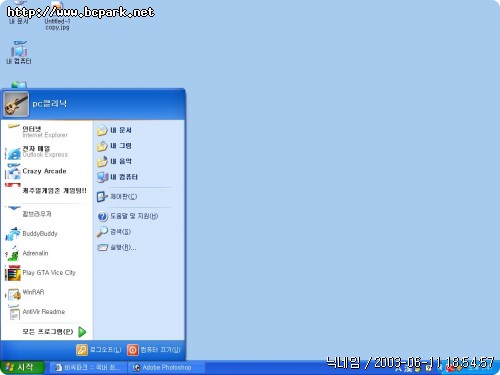
Task: Click the GTA Vice City icon
Action: point(13,273)
